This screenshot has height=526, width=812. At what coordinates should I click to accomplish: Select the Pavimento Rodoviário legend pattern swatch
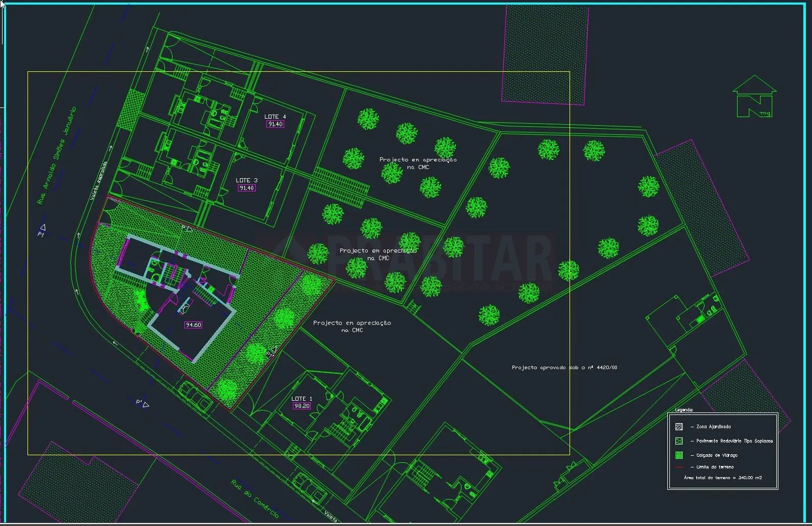click(x=679, y=441)
